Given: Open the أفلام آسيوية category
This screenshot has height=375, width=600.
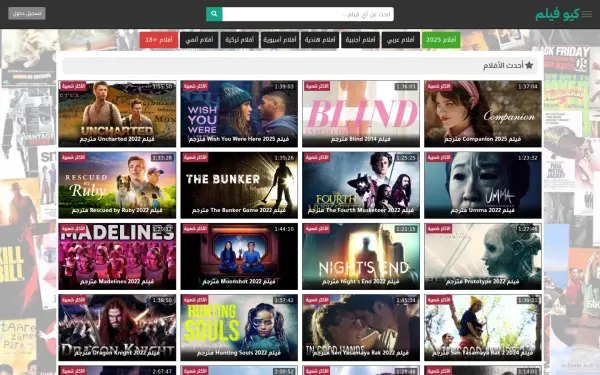Looking at the screenshot, I should 280,40.
